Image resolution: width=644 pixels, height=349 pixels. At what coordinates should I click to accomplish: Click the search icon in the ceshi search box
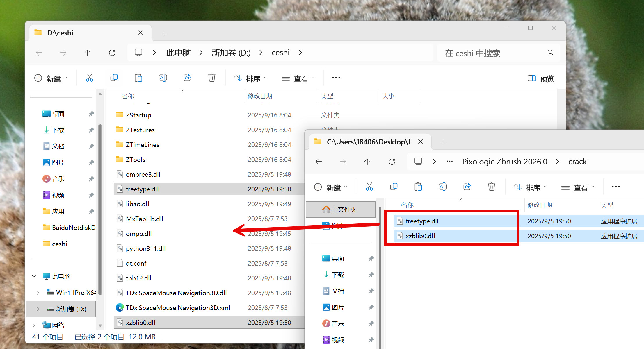(550, 53)
